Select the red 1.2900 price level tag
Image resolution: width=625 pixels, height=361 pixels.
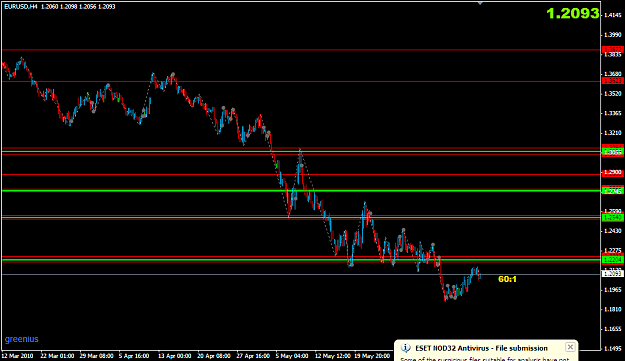coord(613,173)
